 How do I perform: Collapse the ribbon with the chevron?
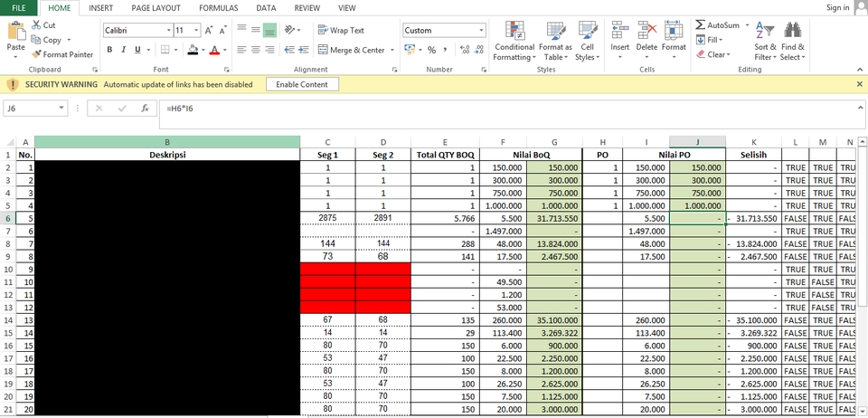pyautogui.click(x=860, y=70)
